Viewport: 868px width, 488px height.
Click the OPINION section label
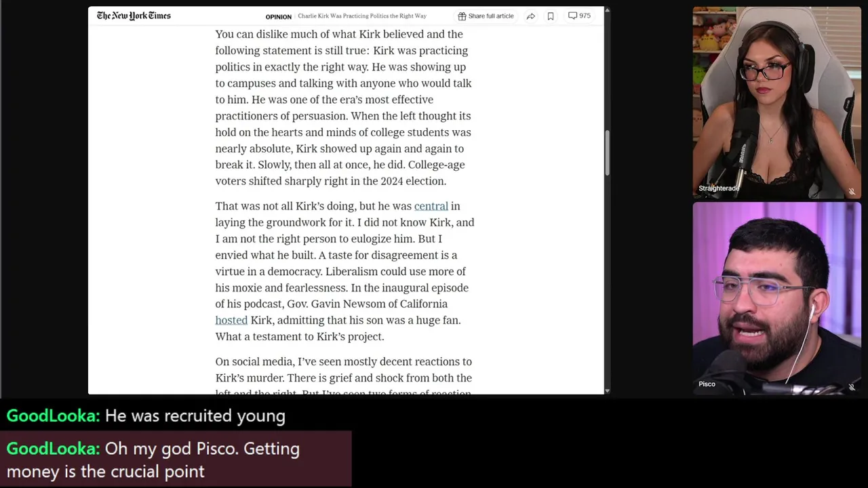click(x=278, y=16)
